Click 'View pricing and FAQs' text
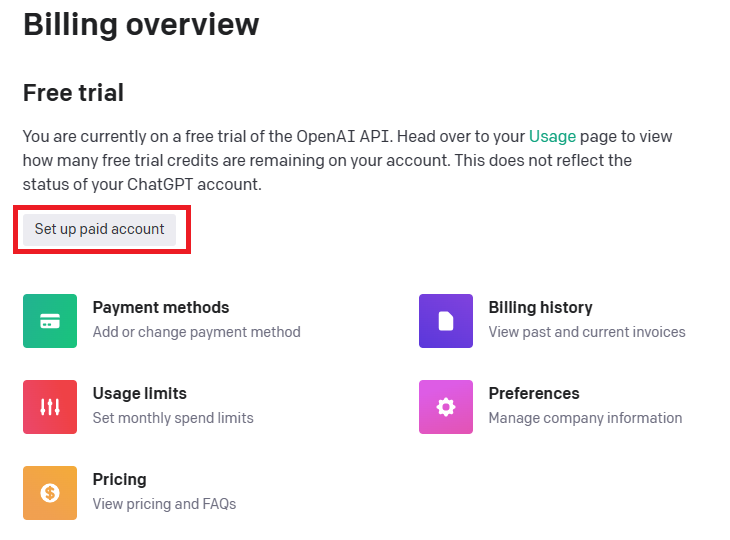 point(164,504)
